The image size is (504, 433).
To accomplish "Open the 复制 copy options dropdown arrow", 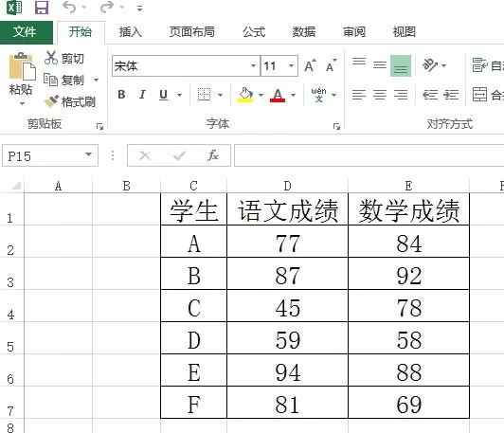I will click(x=96, y=80).
